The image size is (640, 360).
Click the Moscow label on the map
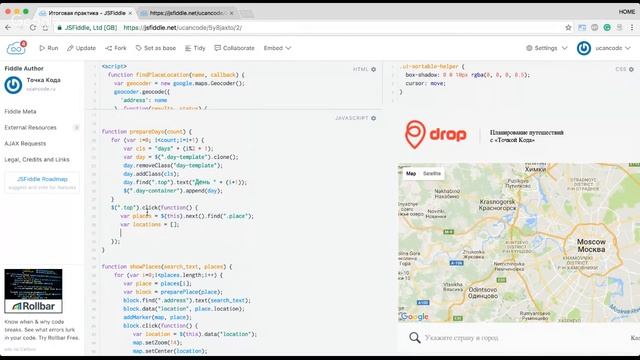[591, 245]
